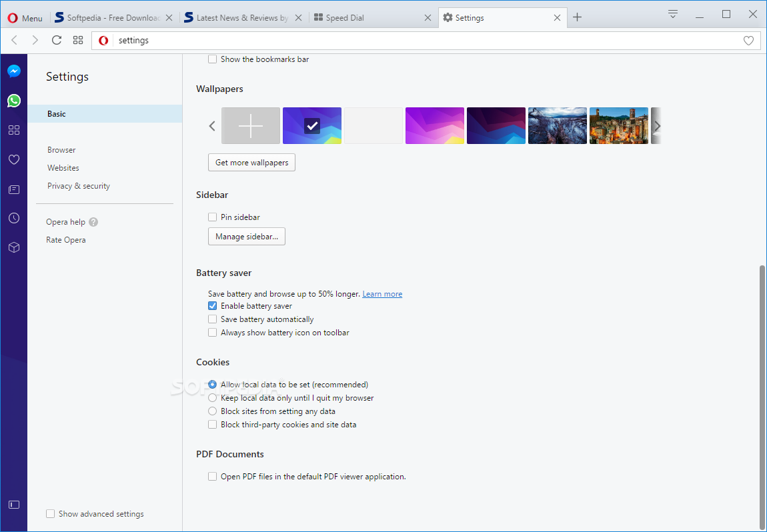Add page to bookmarks via heart icon
The height and width of the screenshot is (532, 767).
(748, 41)
